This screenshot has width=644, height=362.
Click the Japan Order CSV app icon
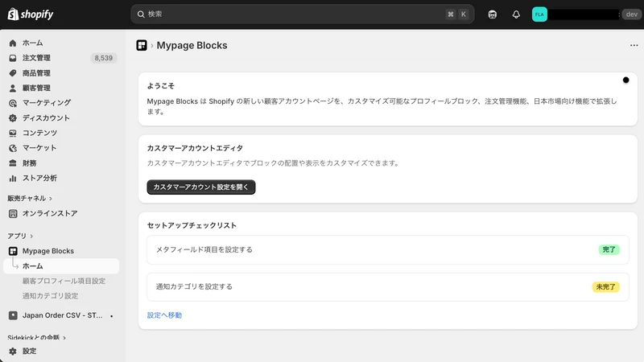(13, 315)
